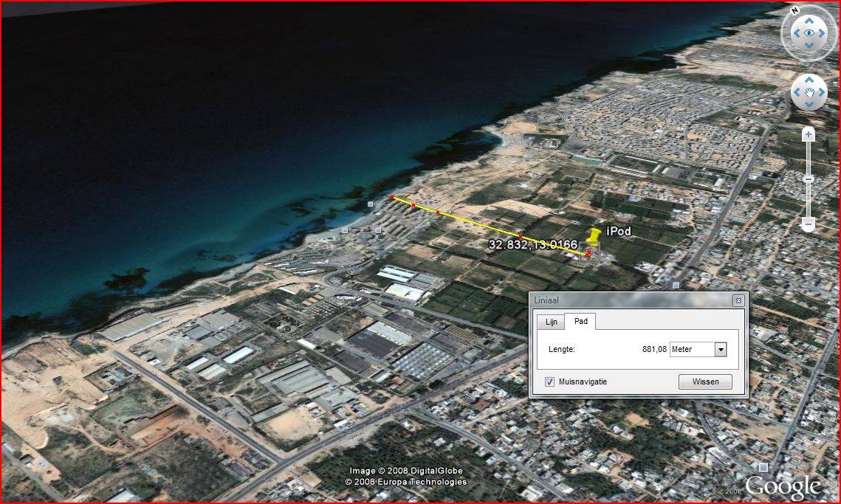This screenshot has width=841, height=504.
Task: Tilt view up with look joystick arrow
Action: pos(809,21)
